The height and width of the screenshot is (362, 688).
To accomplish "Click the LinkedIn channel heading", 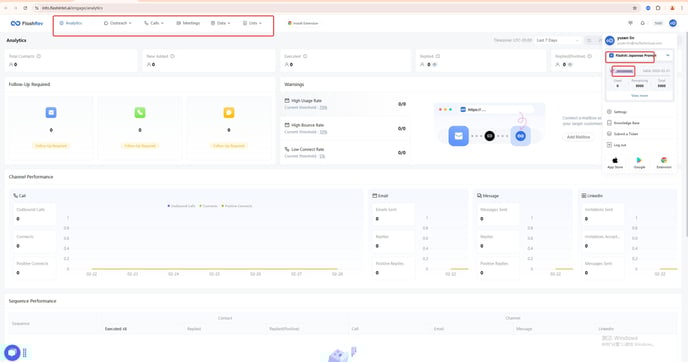I will (x=592, y=196).
